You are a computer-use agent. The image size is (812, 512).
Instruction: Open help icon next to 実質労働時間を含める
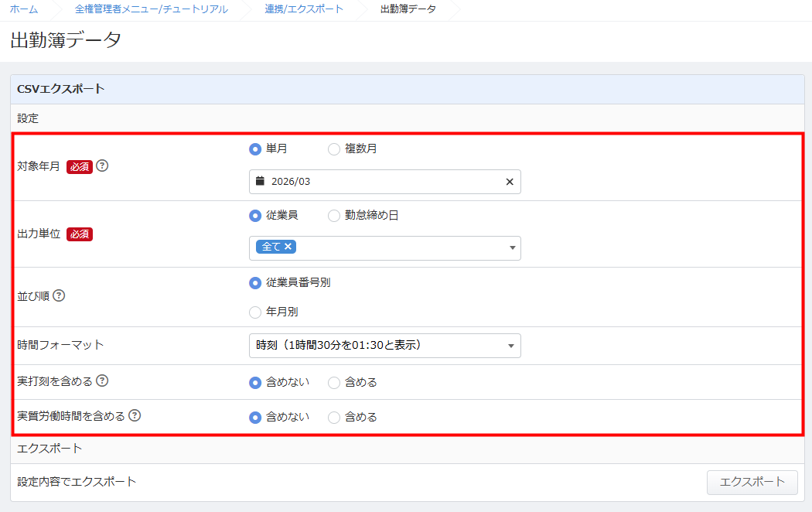pyautogui.click(x=135, y=415)
